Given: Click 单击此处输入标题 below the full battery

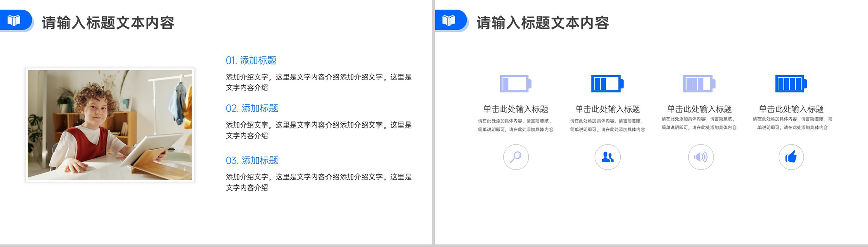Looking at the screenshot, I should 791,109.
